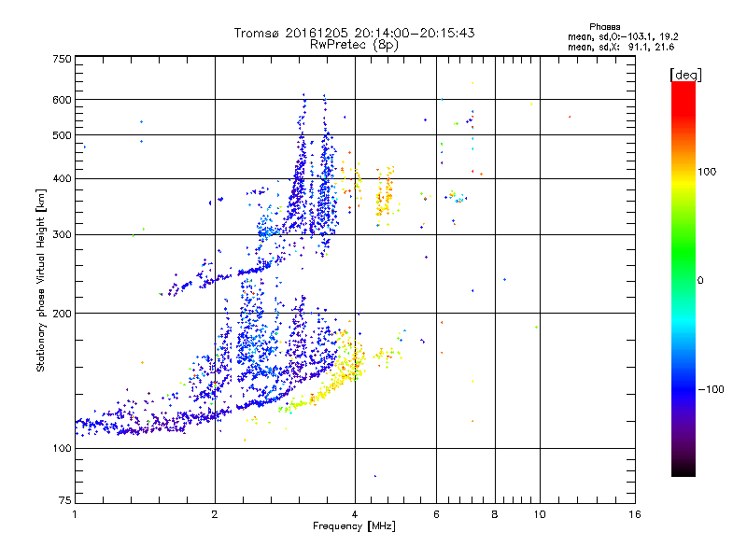Click the y-axis label '300'

tap(63, 234)
